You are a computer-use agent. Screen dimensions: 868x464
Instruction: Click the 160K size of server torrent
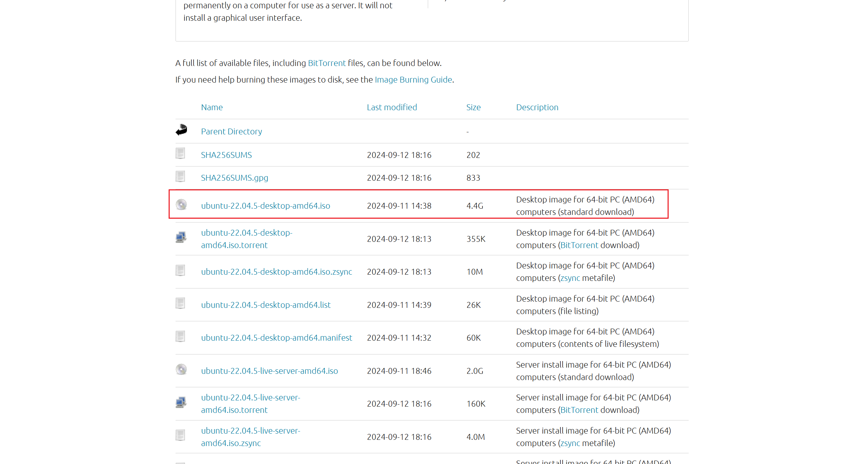pos(476,404)
